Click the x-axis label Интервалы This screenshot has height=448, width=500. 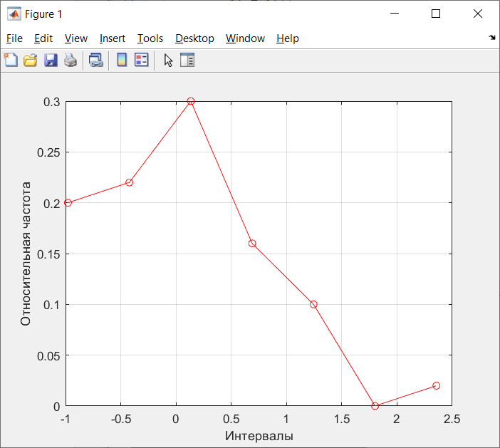(259, 436)
